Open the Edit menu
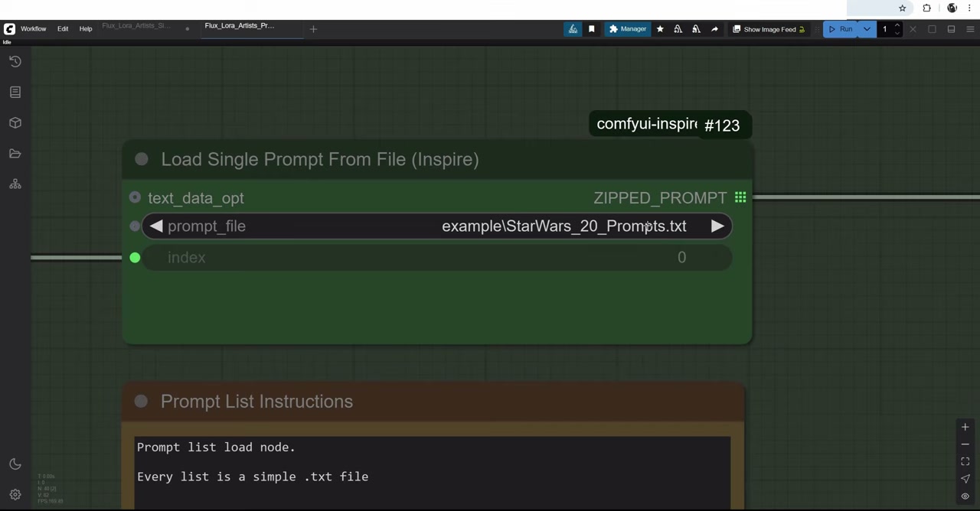 (x=63, y=29)
